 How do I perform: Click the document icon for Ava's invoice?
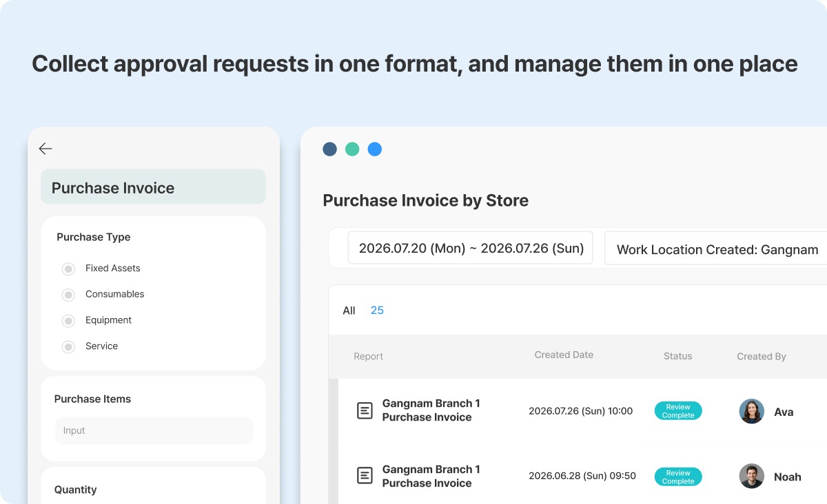(365, 410)
